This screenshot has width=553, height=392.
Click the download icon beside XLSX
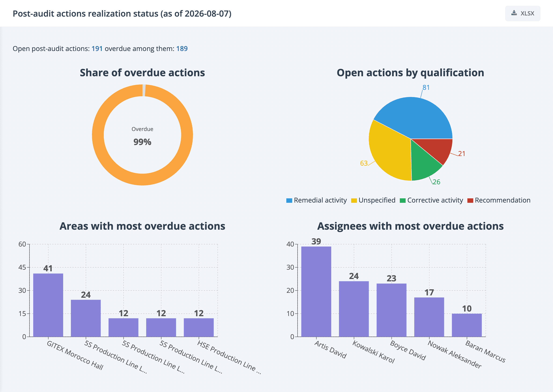[514, 13]
